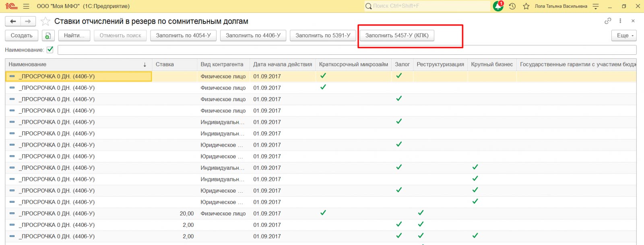Open favorites star in title bar
644x245 pixels.
(x=526, y=6)
